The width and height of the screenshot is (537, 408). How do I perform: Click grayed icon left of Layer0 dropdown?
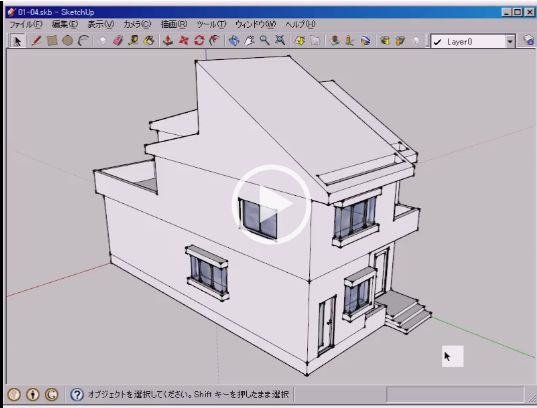tap(416, 41)
